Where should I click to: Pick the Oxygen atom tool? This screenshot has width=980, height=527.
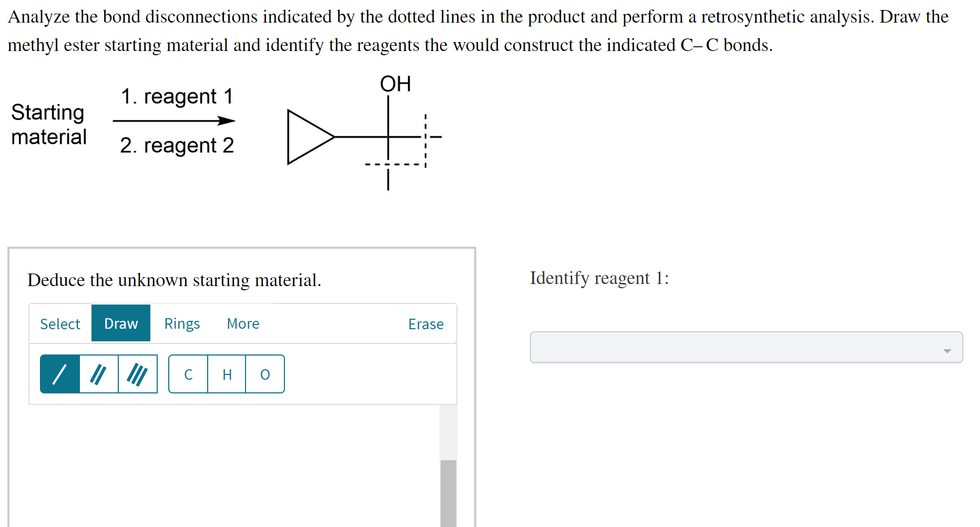(264, 374)
